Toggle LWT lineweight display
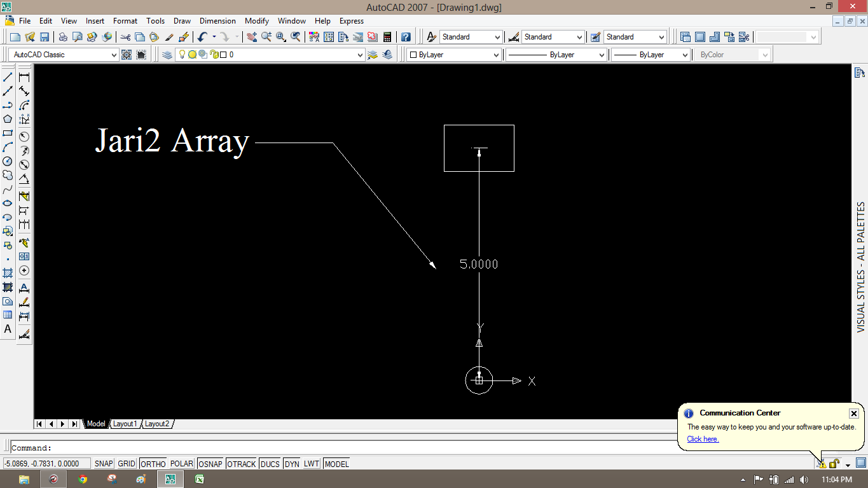The image size is (868, 488). [312, 464]
